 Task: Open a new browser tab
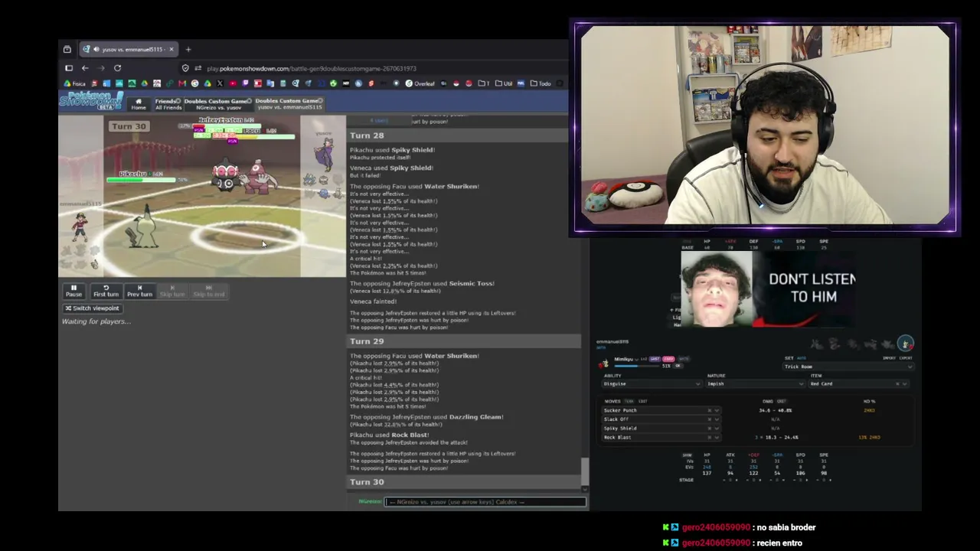[x=188, y=50]
